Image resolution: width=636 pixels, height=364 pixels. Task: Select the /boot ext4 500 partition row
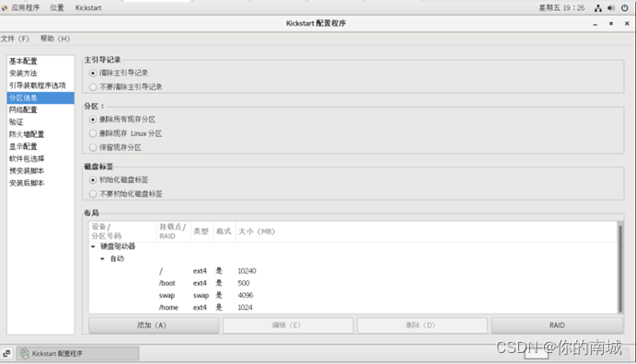click(x=353, y=283)
